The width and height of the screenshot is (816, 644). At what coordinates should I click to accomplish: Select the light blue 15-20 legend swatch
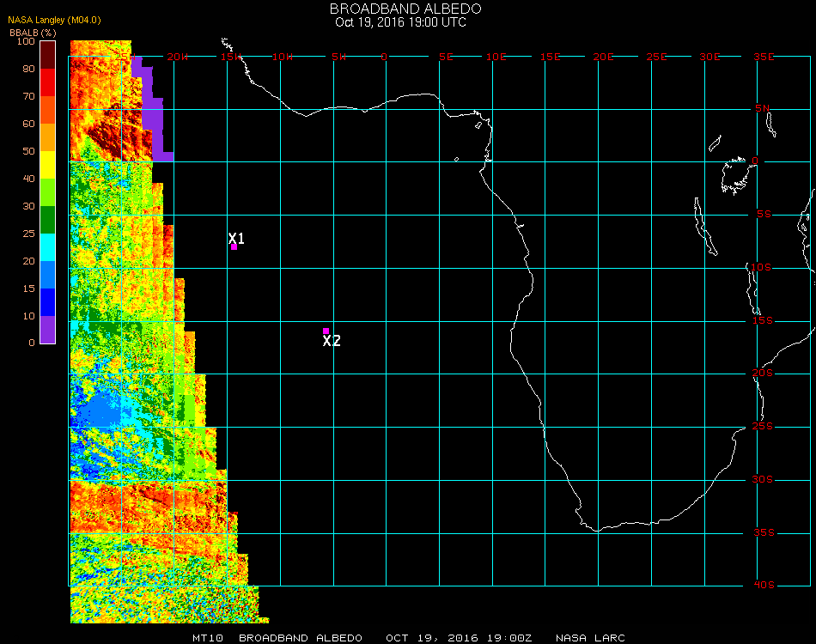48,275
